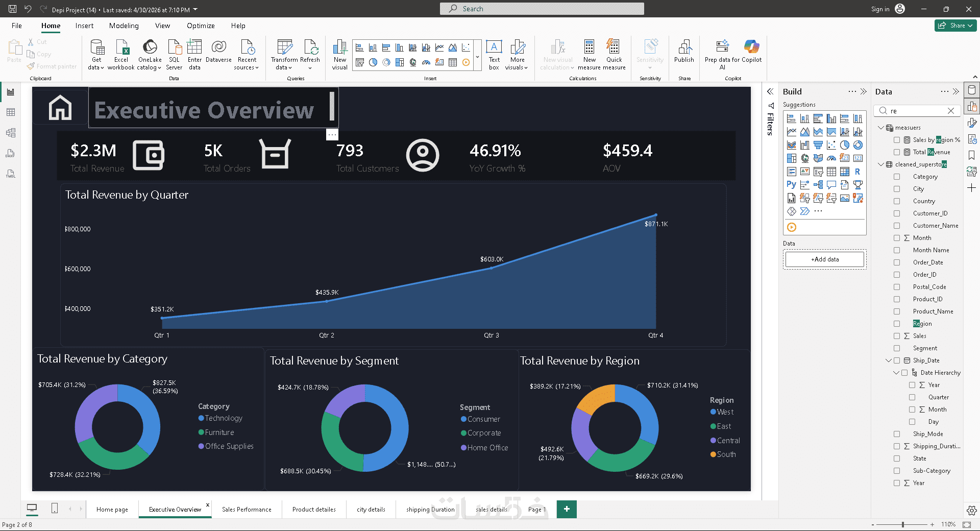This screenshot has height=531, width=980.
Task: Adjust the zoom slider in the status bar
Action: [x=902, y=524]
